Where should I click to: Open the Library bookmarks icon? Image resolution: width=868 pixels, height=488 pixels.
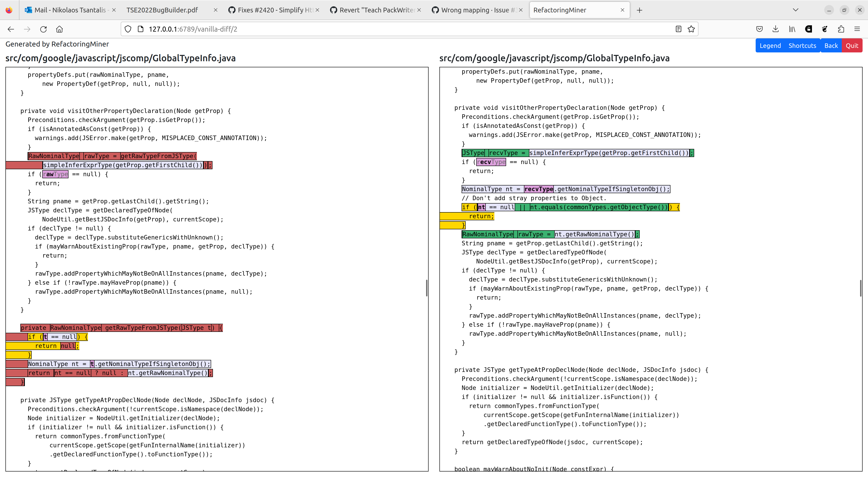pos(792,29)
